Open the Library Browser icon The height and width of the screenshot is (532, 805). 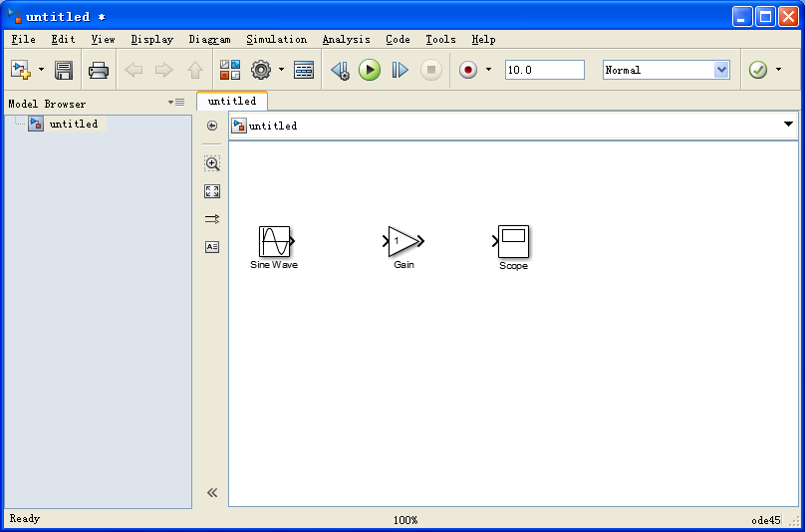pos(230,70)
